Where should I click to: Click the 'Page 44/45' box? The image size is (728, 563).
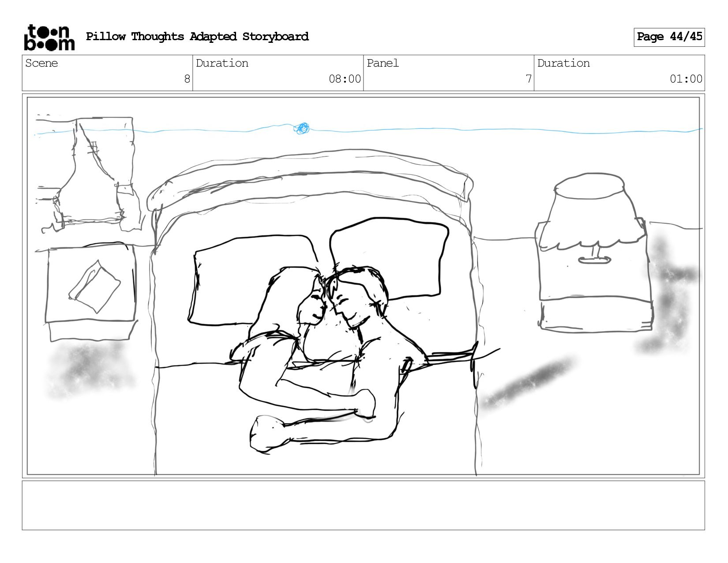(x=669, y=37)
